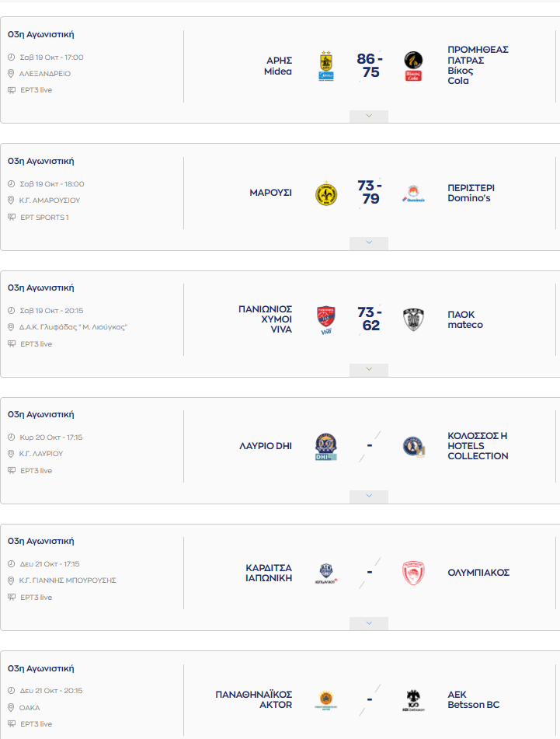560x739 pixels.
Task: Click the Λαύριο DHI team logo
Action: click(x=326, y=446)
